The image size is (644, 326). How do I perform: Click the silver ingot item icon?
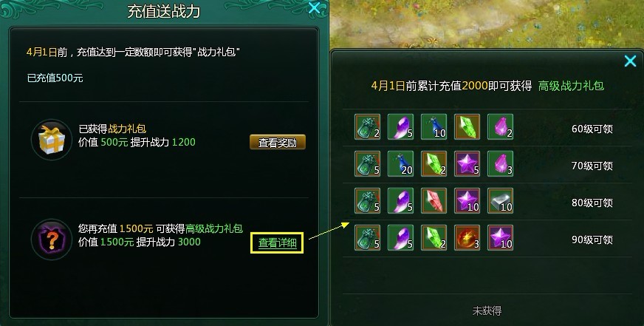tap(500, 201)
